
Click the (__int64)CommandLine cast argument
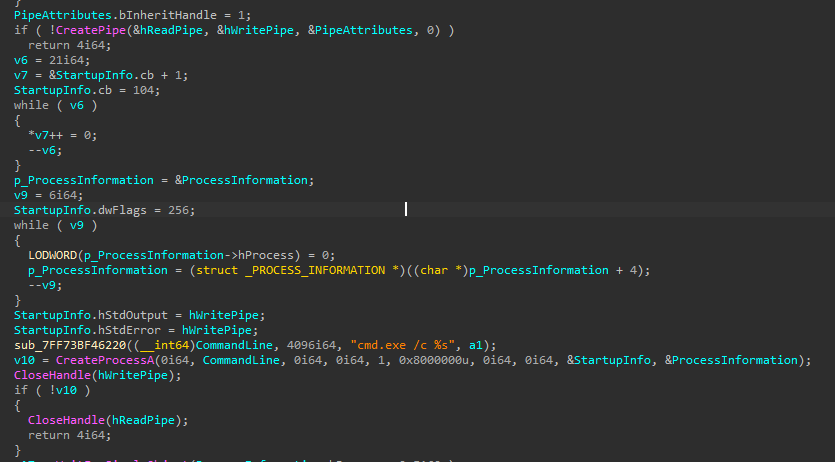[203, 345]
